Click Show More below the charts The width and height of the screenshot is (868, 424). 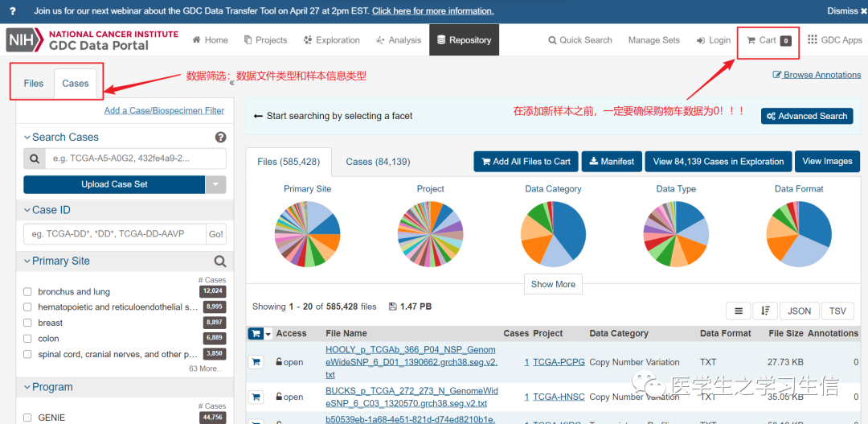pyautogui.click(x=553, y=284)
